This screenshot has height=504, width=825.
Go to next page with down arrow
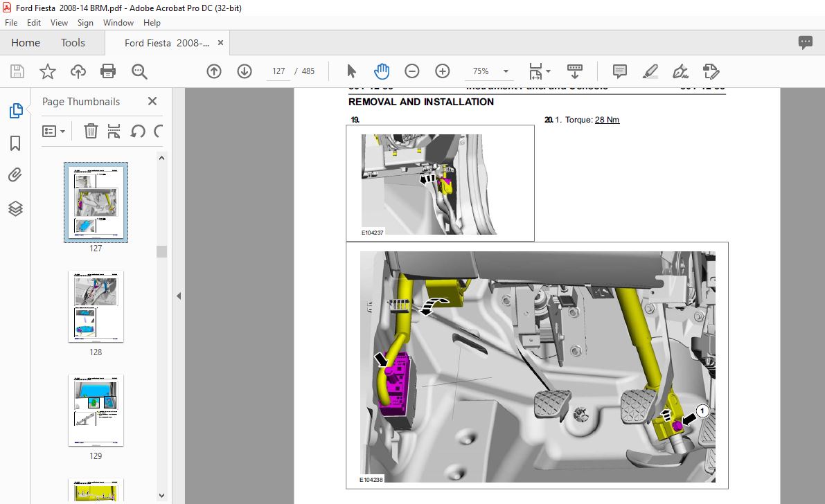[x=244, y=71]
